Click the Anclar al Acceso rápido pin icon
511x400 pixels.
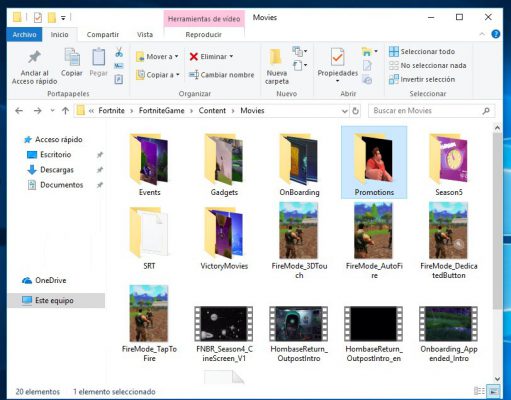pyautogui.click(x=34, y=57)
